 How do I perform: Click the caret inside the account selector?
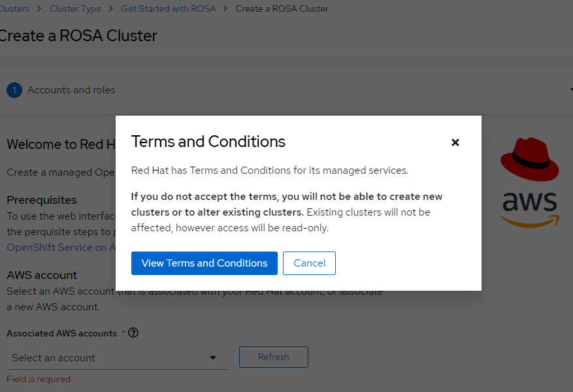tap(212, 357)
